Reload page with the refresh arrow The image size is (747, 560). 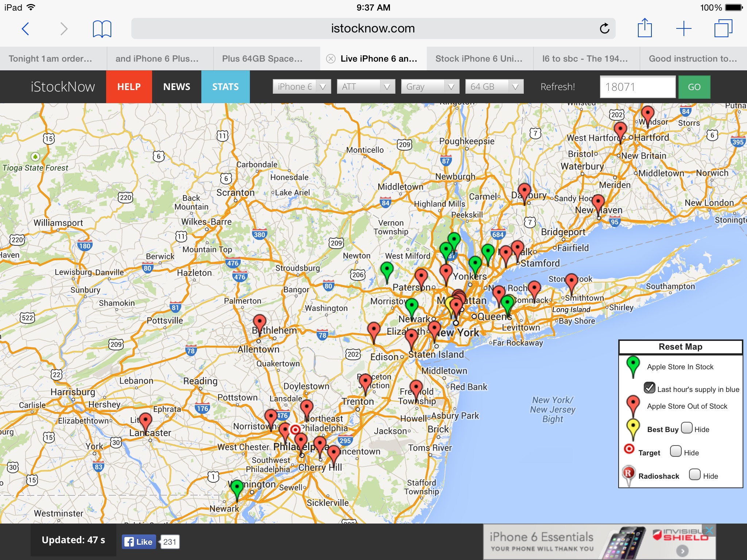point(604,28)
